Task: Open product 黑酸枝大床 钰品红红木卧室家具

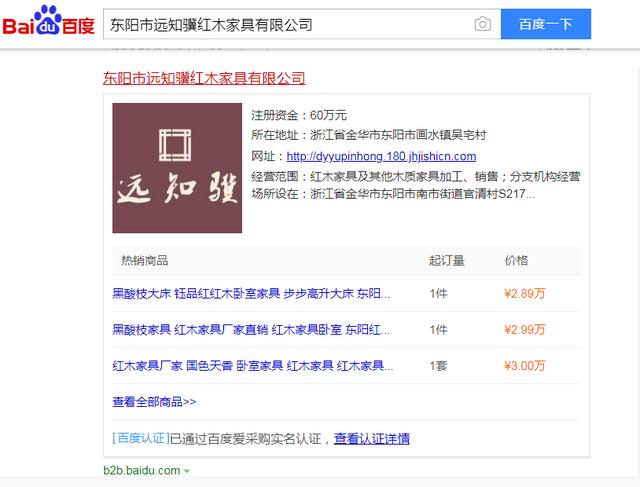Action: pyautogui.click(x=251, y=294)
